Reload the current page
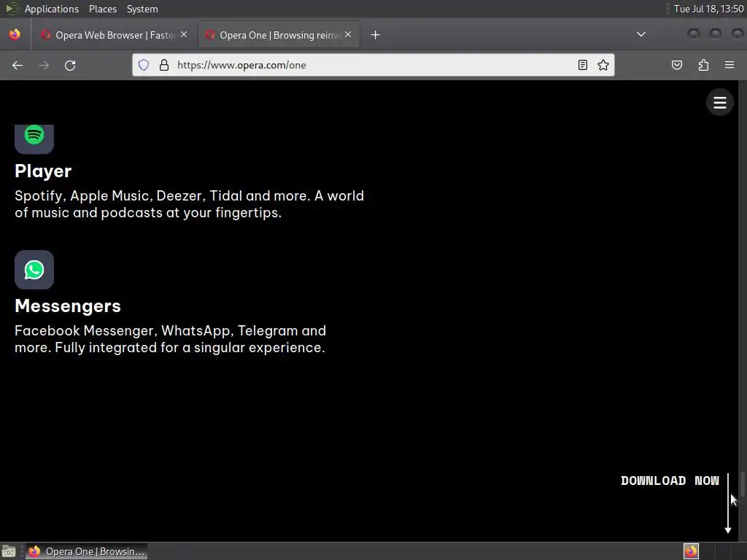 pos(70,65)
